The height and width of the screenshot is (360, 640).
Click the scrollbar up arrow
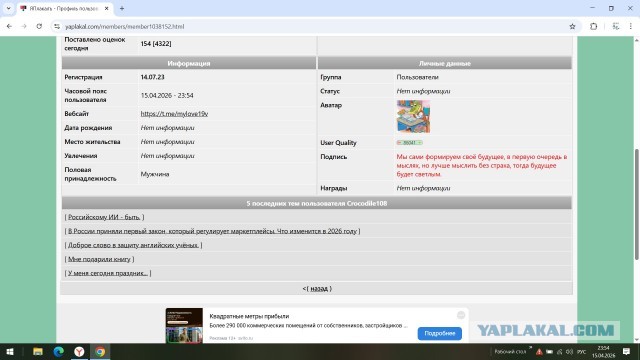[636, 40]
